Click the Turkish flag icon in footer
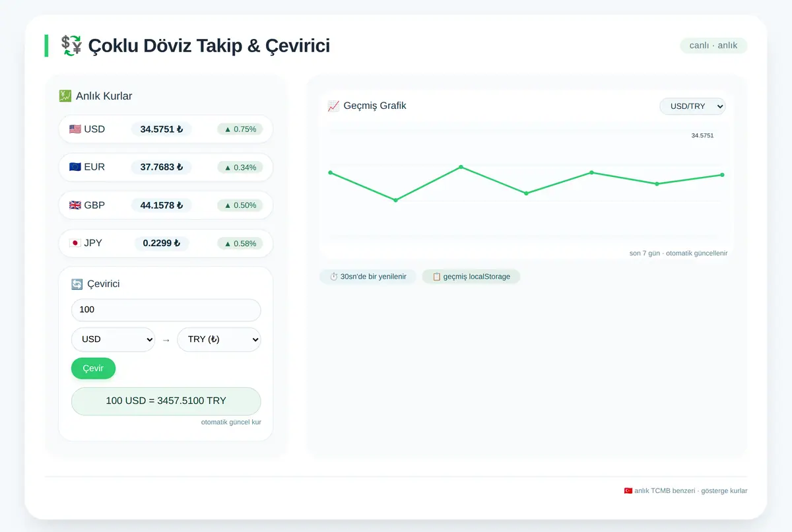792x532 pixels. tap(628, 490)
